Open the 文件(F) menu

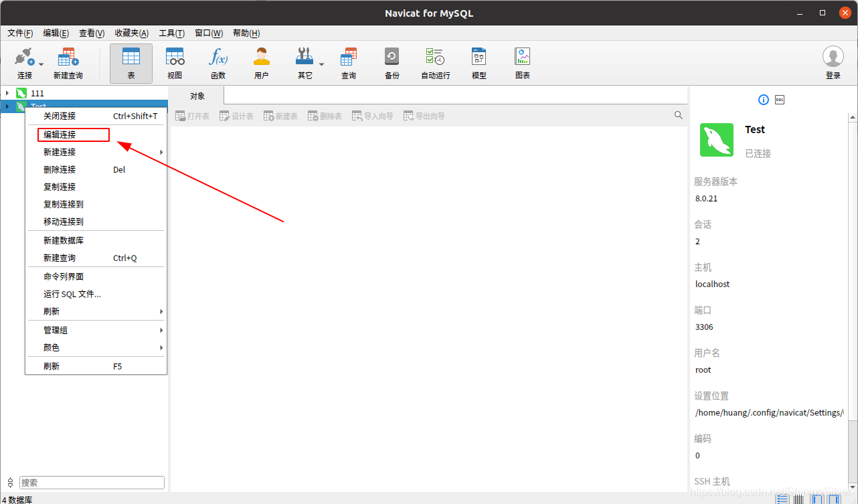point(20,33)
